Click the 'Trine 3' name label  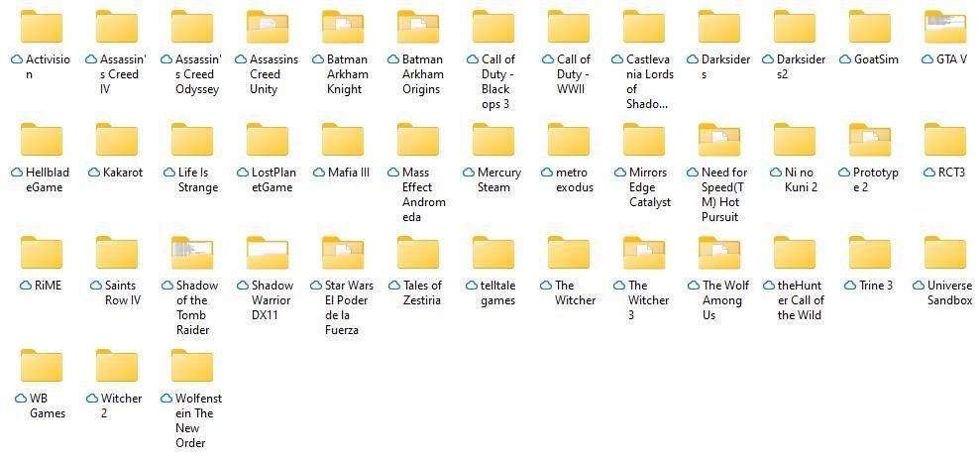click(x=876, y=286)
